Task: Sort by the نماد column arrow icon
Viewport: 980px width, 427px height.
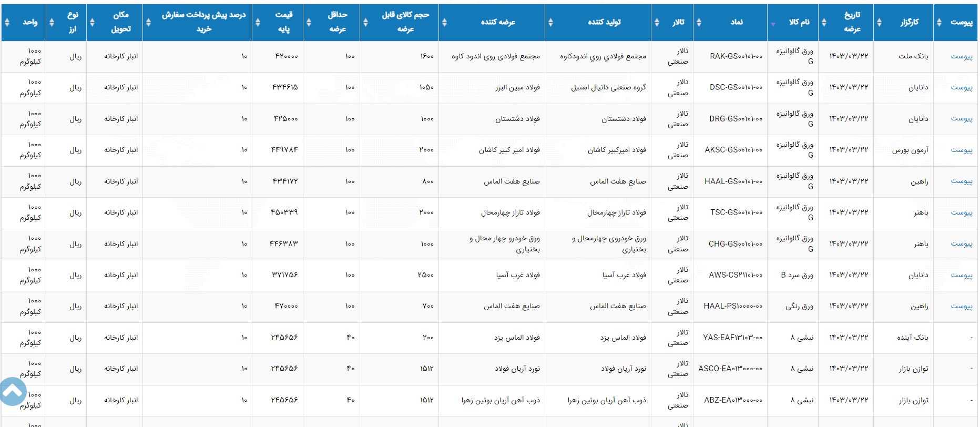Action: click(699, 22)
